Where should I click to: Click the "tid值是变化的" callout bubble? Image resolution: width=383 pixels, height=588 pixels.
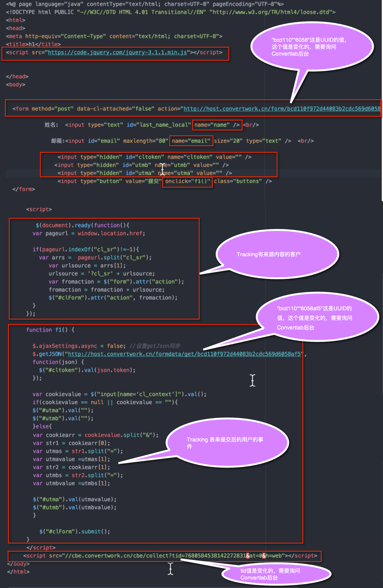[x=276, y=574]
